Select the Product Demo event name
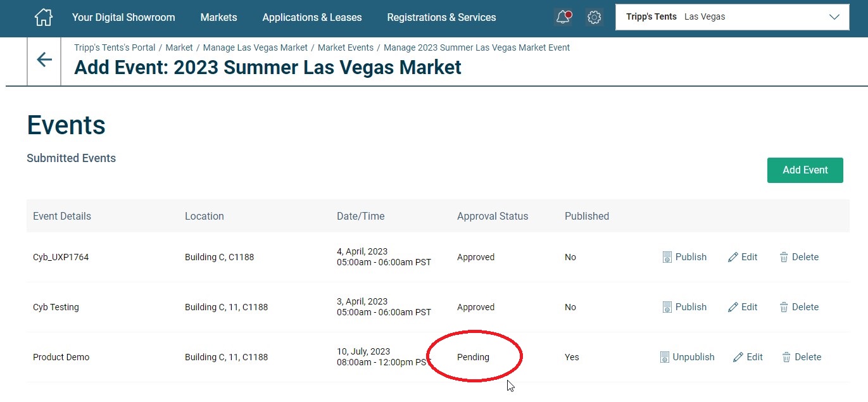 point(61,357)
